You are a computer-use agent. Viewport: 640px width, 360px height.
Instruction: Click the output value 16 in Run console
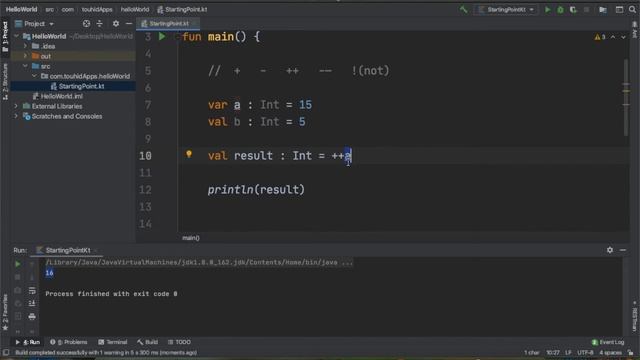[x=49, y=273]
